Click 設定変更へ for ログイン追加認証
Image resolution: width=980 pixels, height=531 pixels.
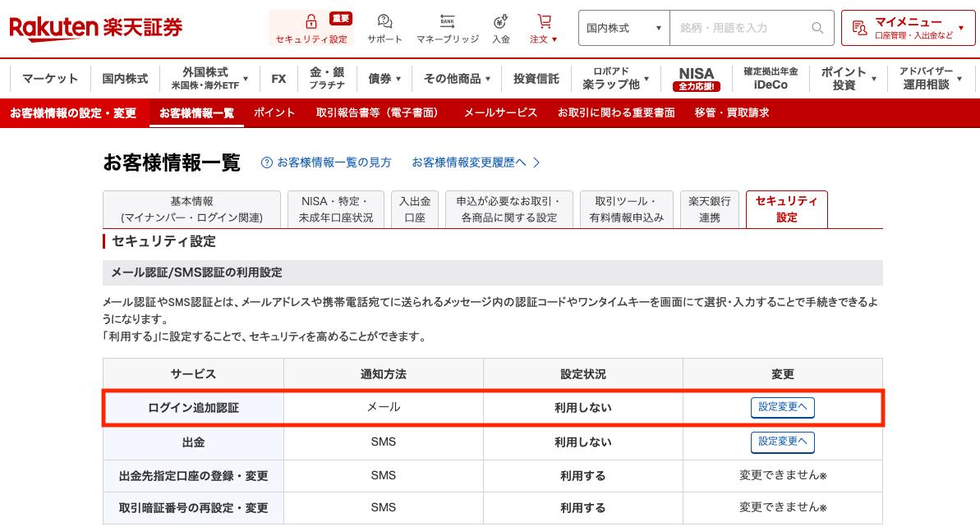[x=782, y=407]
